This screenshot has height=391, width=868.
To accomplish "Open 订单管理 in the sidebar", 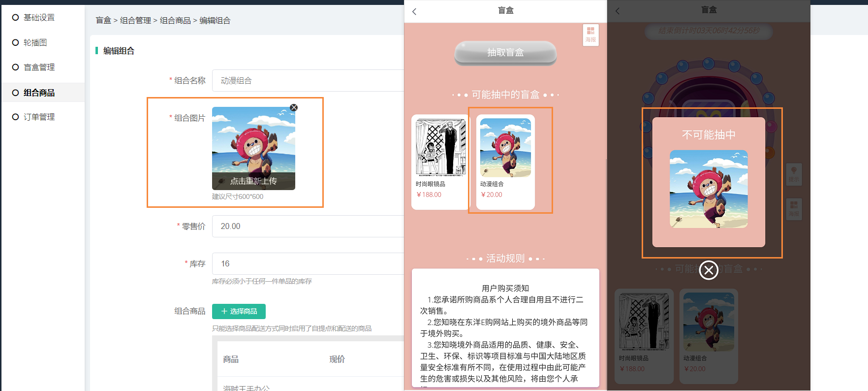I will pos(39,117).
